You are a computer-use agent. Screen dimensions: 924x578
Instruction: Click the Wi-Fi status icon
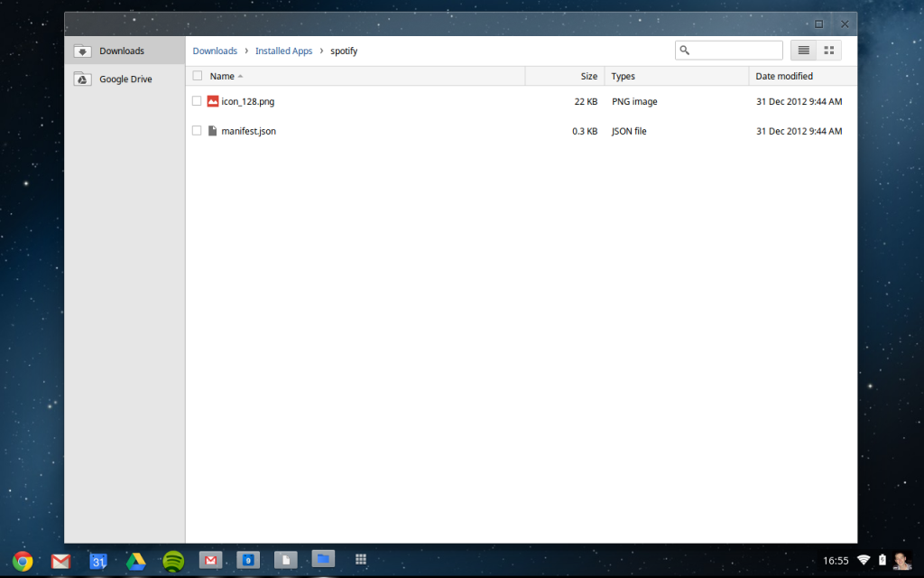(x=864, y=560)
